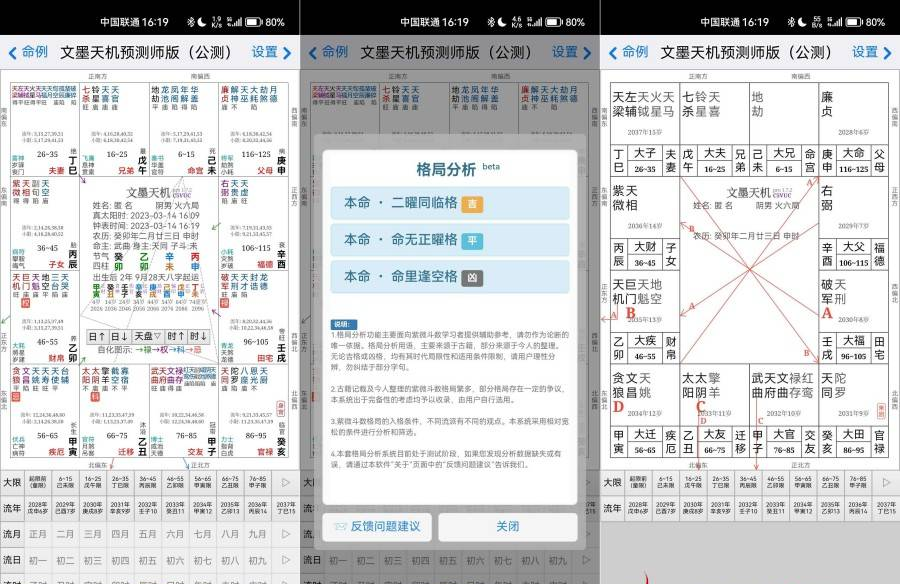Advance 大限 row arrow on colored chart screen

tap(285, 482)
